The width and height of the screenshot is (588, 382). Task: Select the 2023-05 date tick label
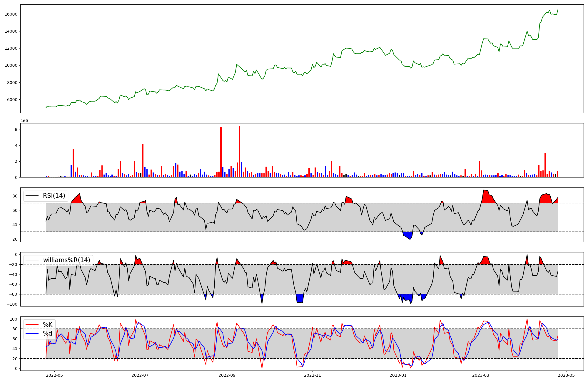point(567,375)
